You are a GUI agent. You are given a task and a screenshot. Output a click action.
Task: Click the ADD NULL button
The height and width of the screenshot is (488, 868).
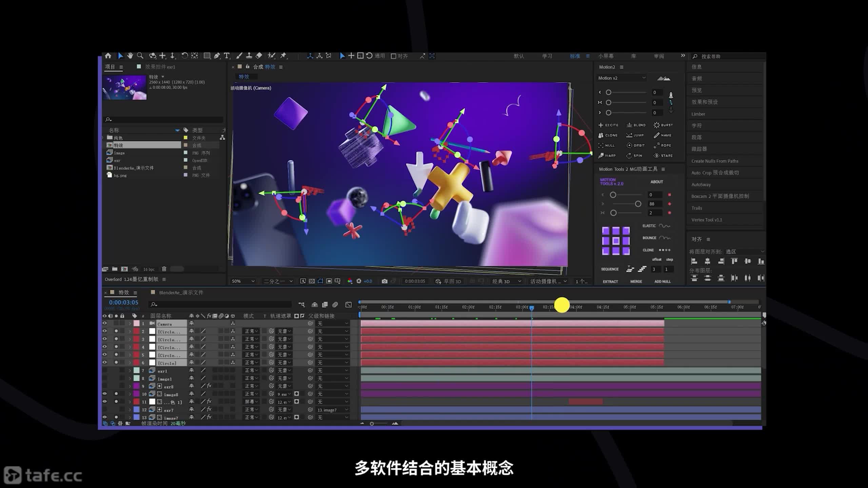(663, 282)
